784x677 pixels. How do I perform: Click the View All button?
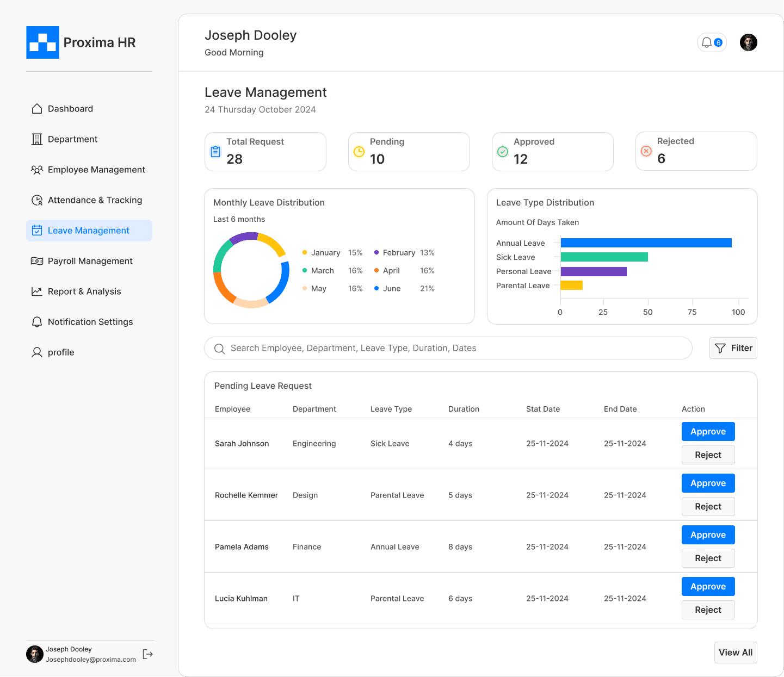(736, 653)
